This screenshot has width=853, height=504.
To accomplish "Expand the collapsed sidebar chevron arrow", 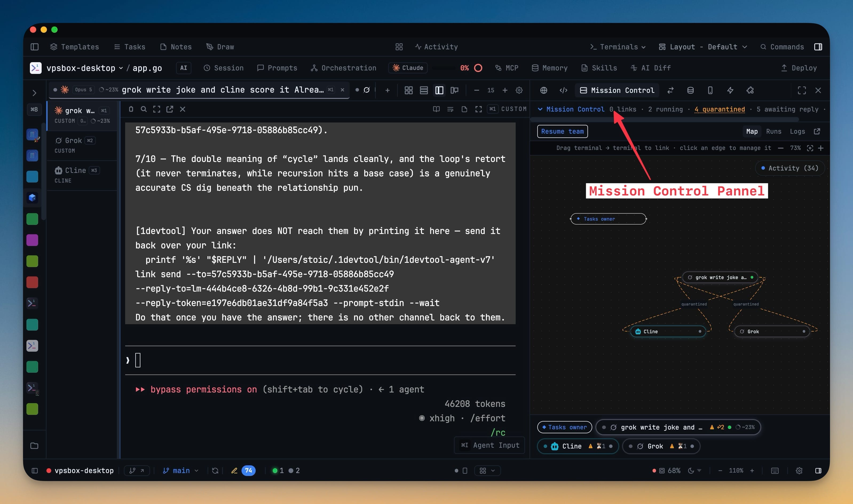I will [34, 93].
